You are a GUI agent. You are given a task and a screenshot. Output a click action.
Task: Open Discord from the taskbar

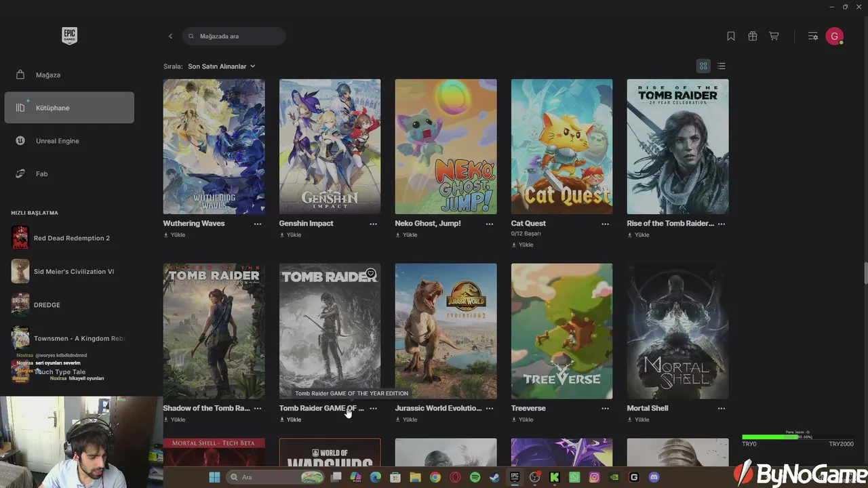pos(654,477)
